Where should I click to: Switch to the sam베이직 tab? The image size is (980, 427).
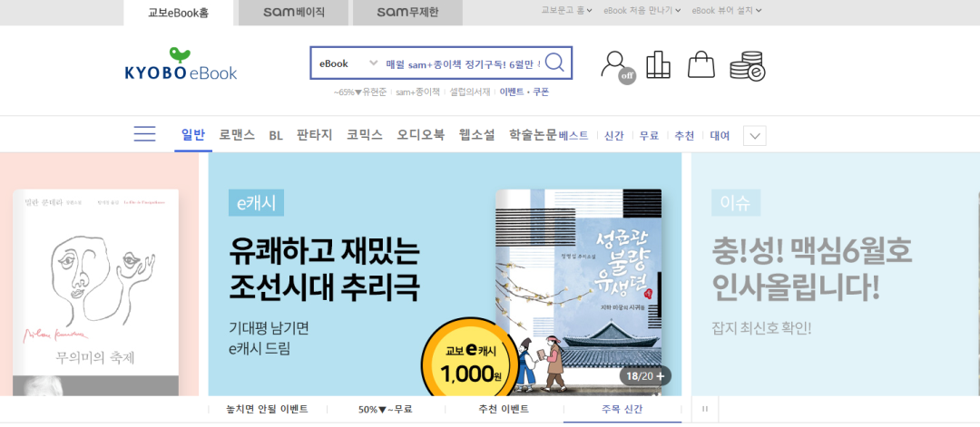coord(294,13)
